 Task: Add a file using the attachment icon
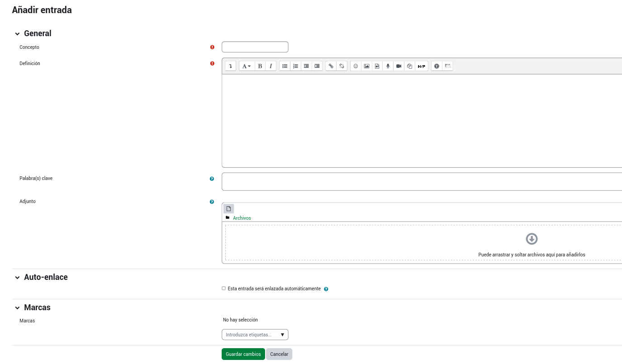229,208
